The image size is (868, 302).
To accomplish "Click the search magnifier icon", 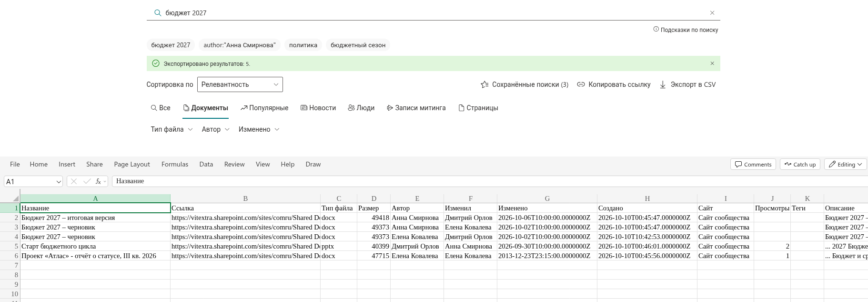I will 158,13.
